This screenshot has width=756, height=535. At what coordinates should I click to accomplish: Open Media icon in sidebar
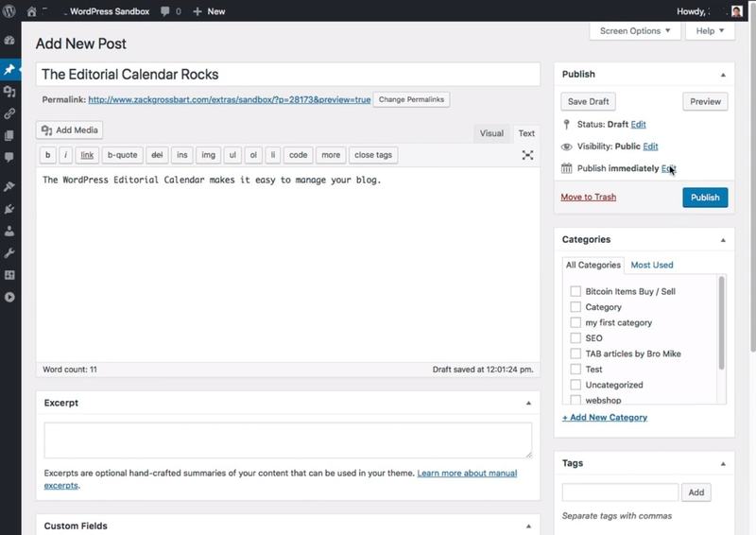point(9,92)
